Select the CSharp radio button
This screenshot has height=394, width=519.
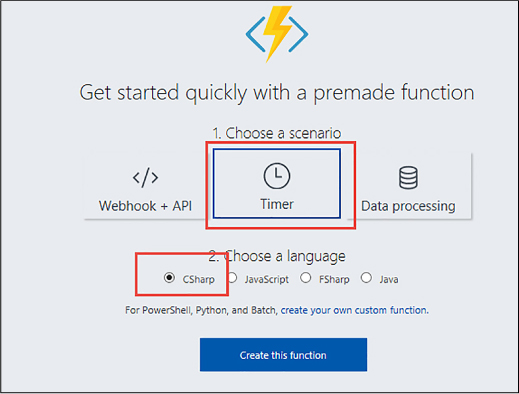click(169, 277)
